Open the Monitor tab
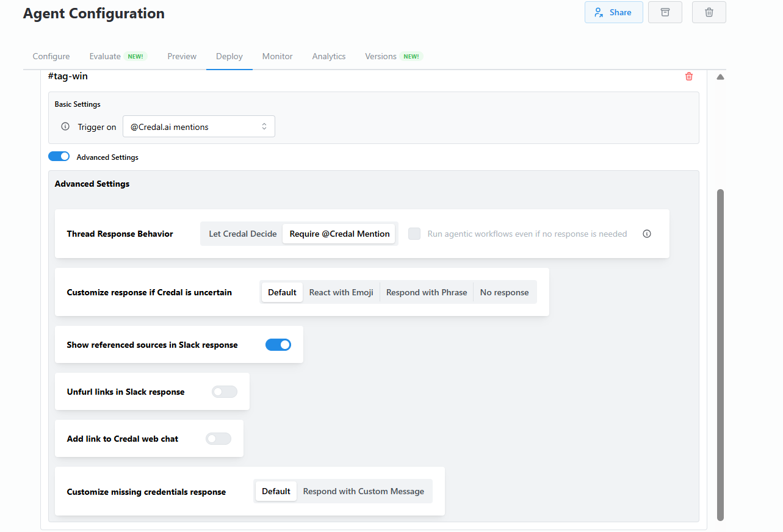This screenshot has width=783, height=532. pos(277,56)
